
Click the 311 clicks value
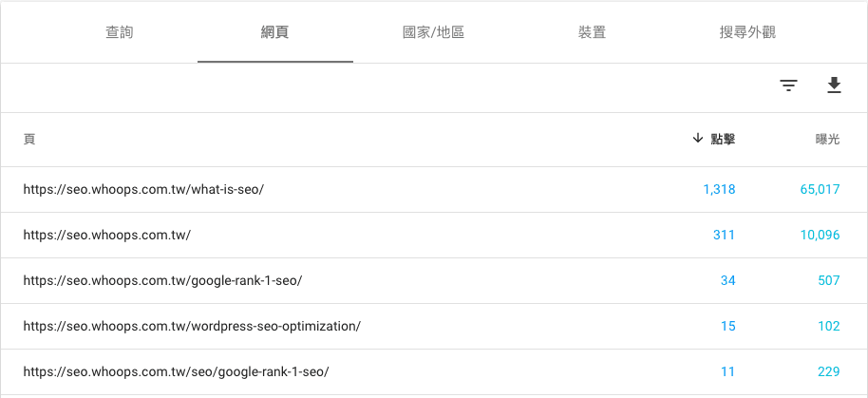[724, 235]
